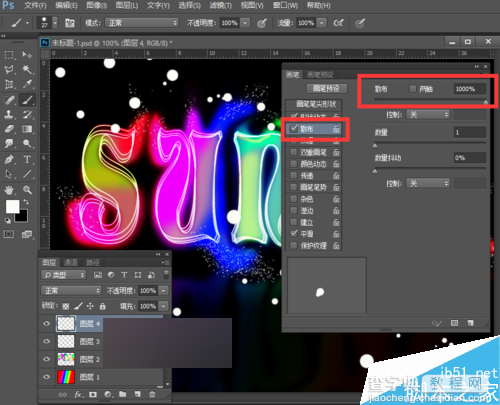500x405 pixels.
Task: Select 画笔笔尖形状 brush tip shape
Action: coord(316,105)
